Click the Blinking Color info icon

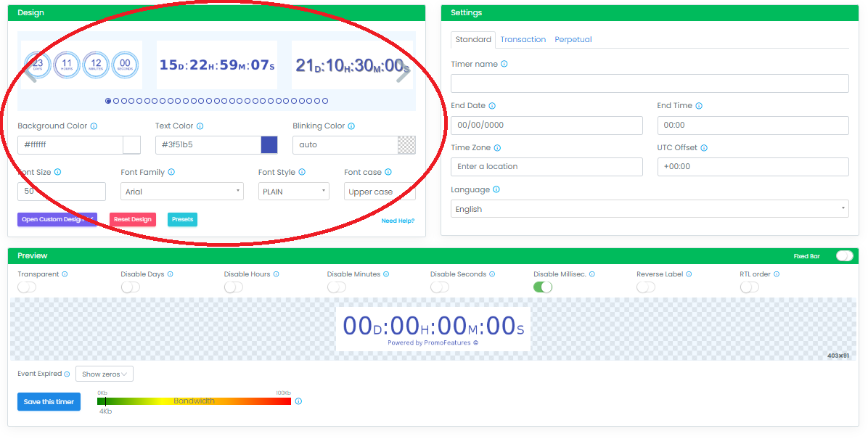coord(351,126)
